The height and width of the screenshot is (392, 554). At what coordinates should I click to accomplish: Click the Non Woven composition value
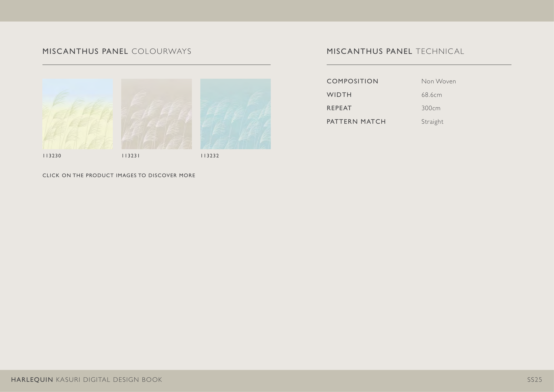[x=438, y=81]
